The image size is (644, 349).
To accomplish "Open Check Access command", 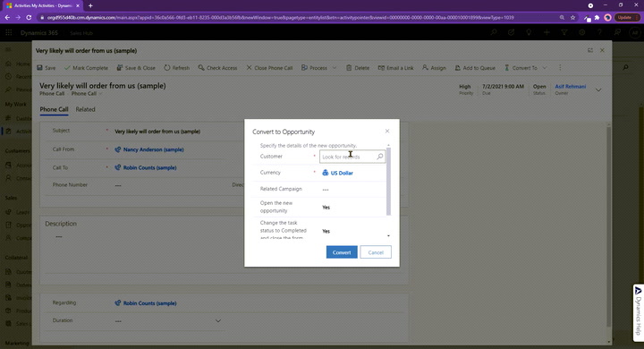I will coord(217,68).
